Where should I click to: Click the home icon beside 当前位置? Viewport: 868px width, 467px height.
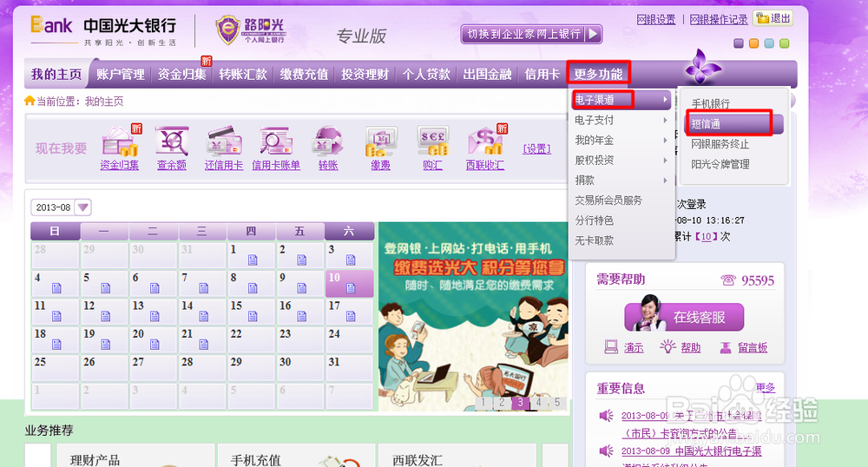pos(30,101)
